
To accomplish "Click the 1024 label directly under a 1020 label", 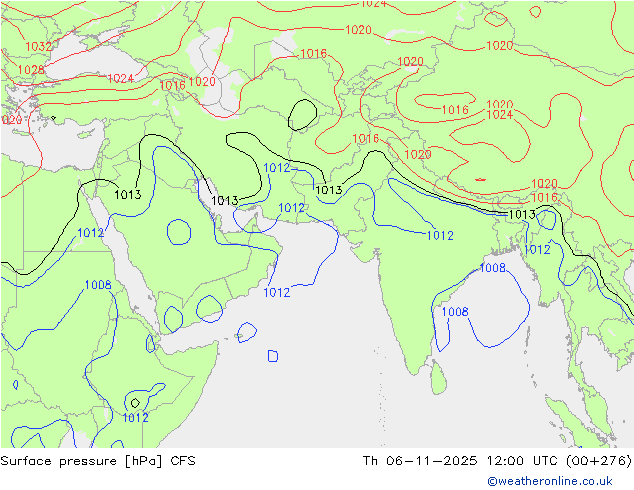I will coord(500,115).
